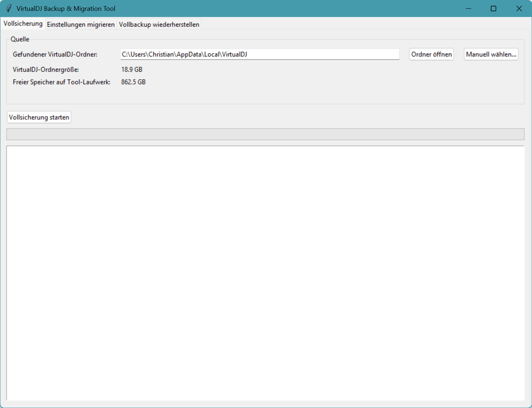532x408 pixels.
Task: Click the VirtualDJ-Ordnergröße label
Action: coord(46,69)
